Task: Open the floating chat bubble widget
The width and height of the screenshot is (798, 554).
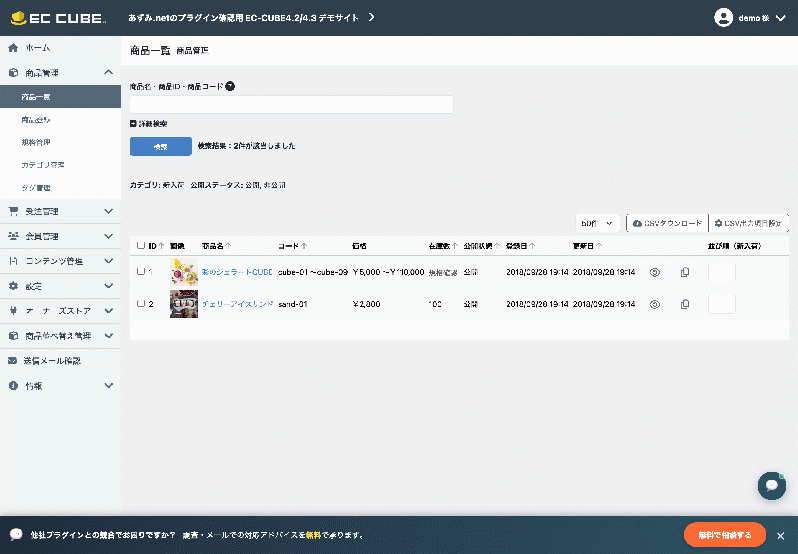Action: point(772,486)
